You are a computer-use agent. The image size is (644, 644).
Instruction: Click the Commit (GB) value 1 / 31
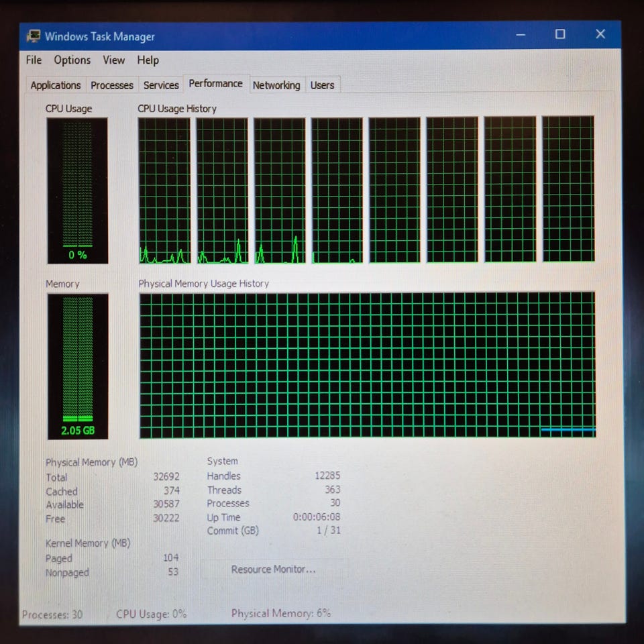(329, 530)
